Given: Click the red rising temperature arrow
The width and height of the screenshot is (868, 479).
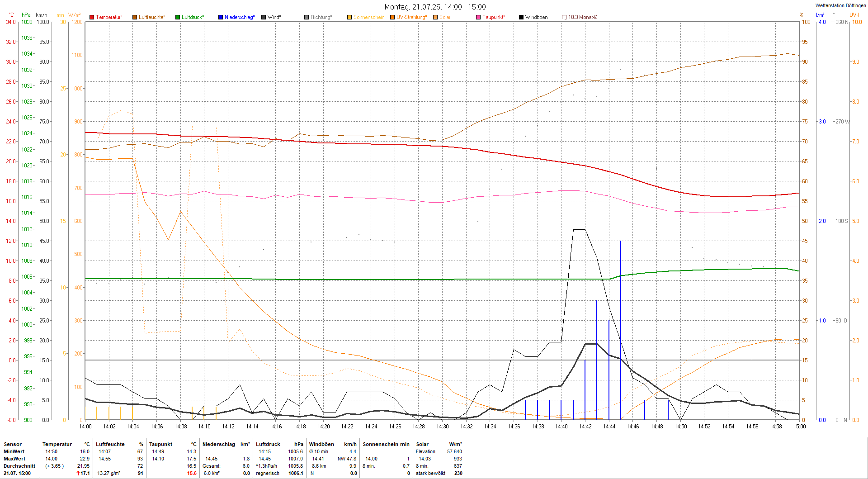Looking at the screenshot, I should [78, 473].
